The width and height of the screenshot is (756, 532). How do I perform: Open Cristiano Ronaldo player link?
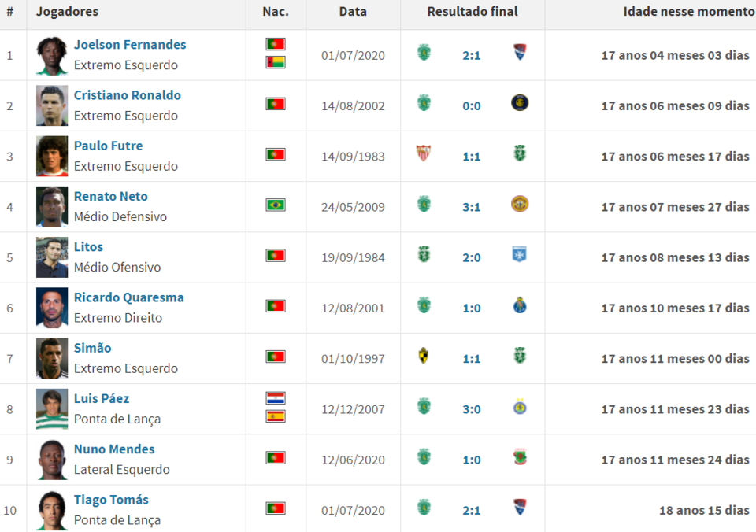128,95
